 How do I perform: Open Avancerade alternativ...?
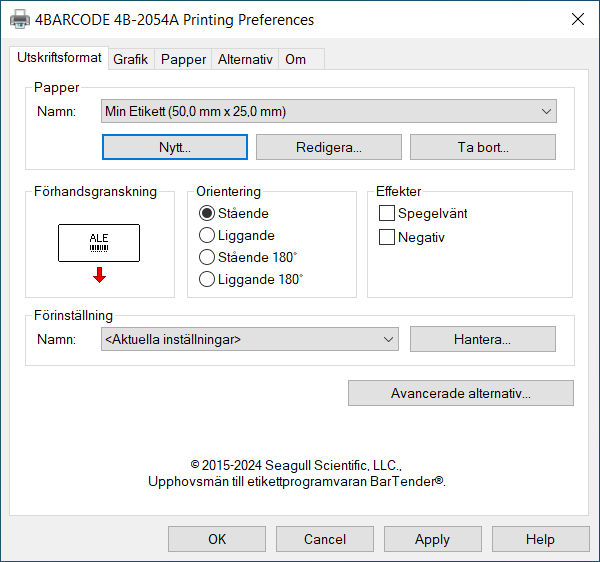460,393
